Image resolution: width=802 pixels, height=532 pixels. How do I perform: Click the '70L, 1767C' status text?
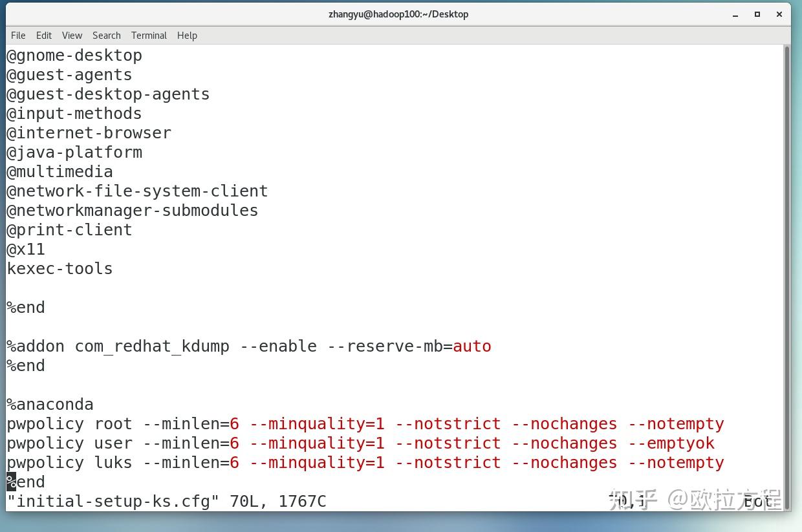coord(278,502)
